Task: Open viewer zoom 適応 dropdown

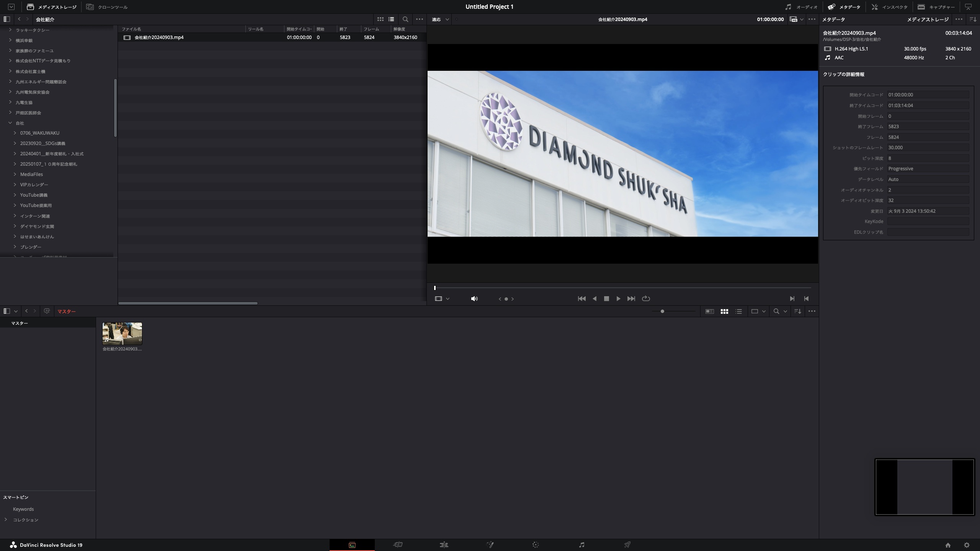Action: [x=440, y=19]
